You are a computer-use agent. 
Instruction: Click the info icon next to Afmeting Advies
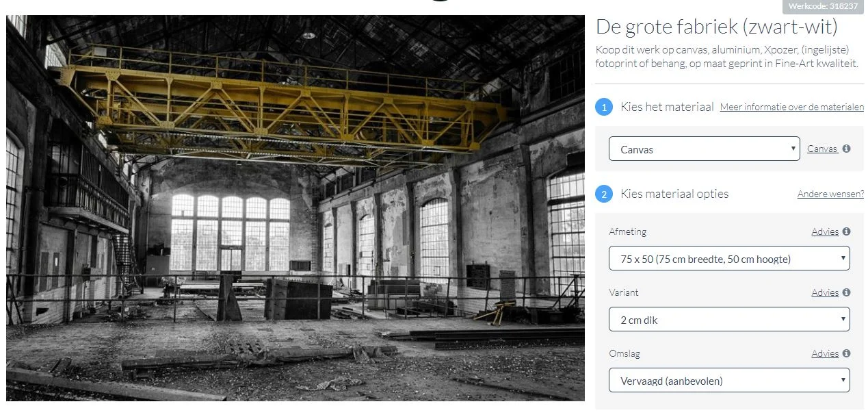pyautogui.click(x=846, y=231)
